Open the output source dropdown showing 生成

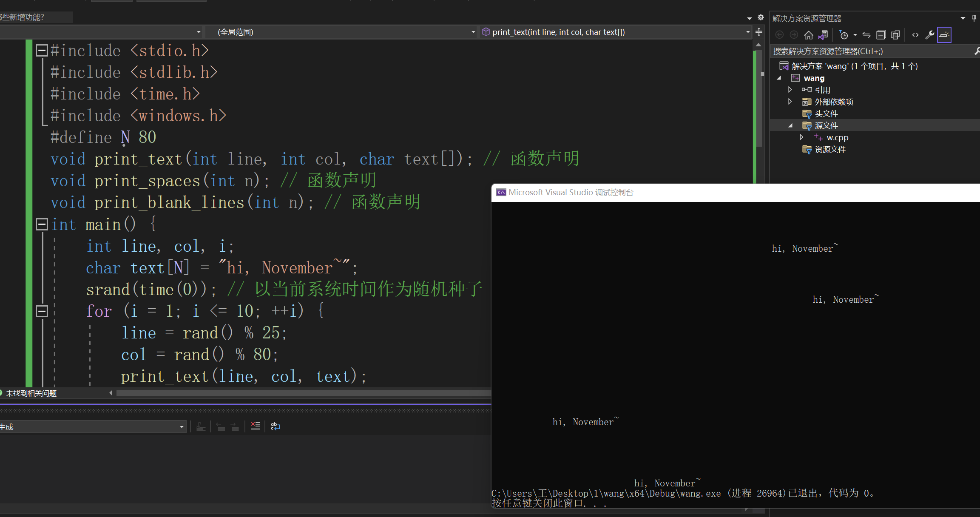click(x=182, y=427)
